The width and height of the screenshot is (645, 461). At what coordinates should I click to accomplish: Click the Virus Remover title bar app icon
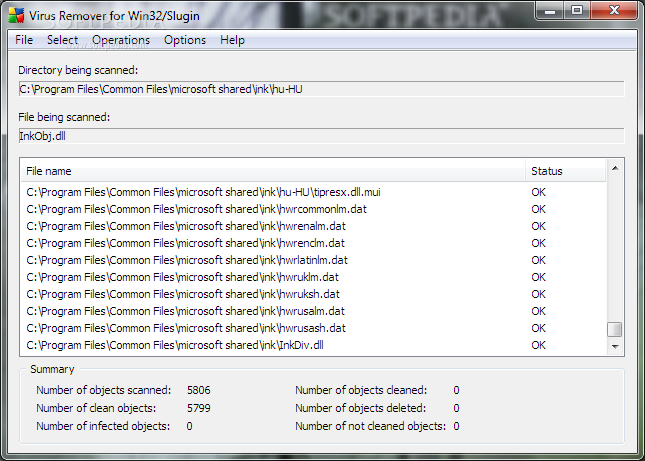click(16, 15)
